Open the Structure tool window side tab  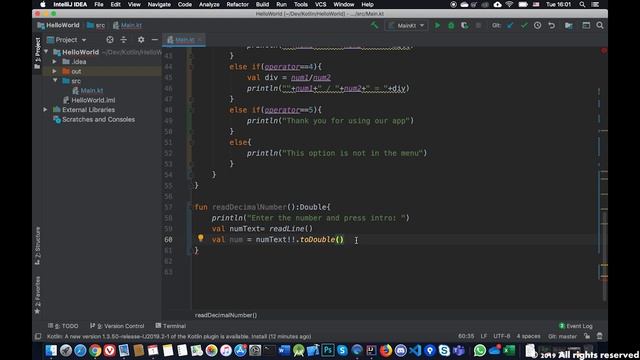tap(38, 245)
